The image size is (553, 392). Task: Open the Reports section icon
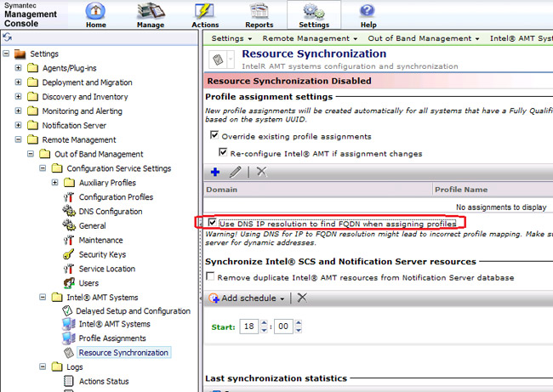pos(259,11)
